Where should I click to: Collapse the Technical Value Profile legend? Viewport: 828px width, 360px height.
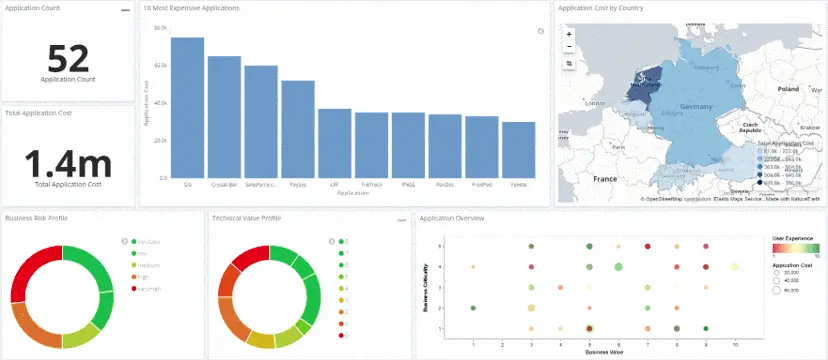click(332, 241)
